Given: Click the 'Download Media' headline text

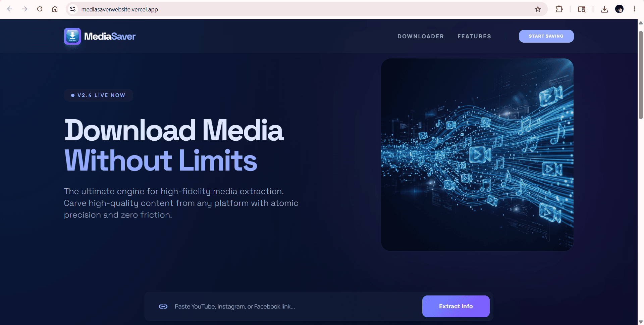Looking at the screenshot, I should (174, 130).
